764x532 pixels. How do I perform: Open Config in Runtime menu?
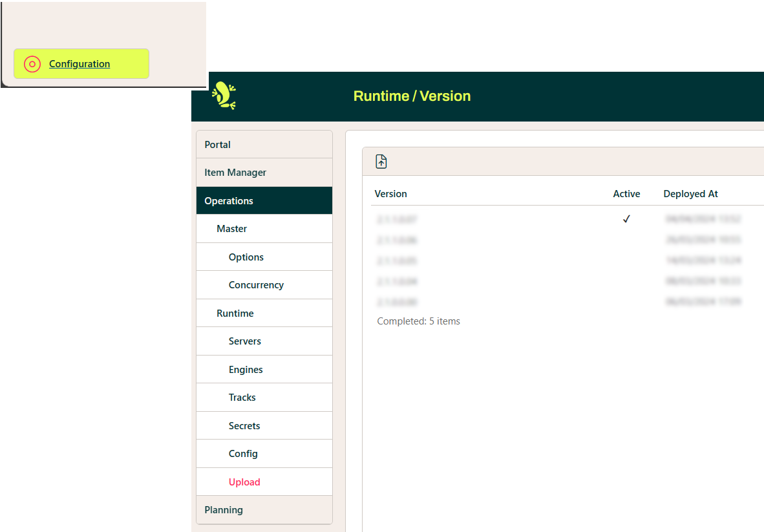[x=243, y=454]
